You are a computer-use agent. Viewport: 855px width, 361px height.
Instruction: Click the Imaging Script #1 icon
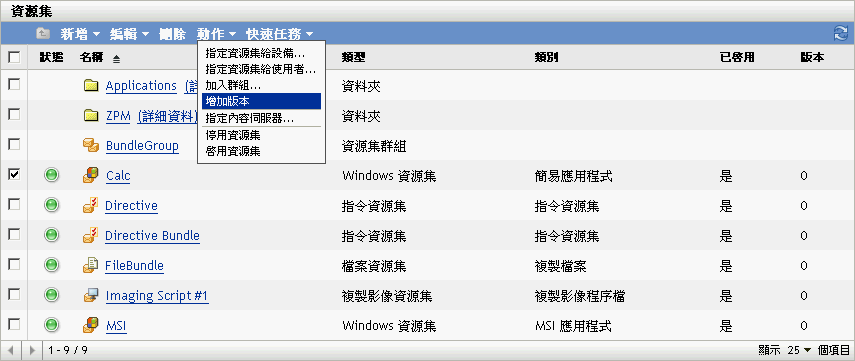coord(91,296)
